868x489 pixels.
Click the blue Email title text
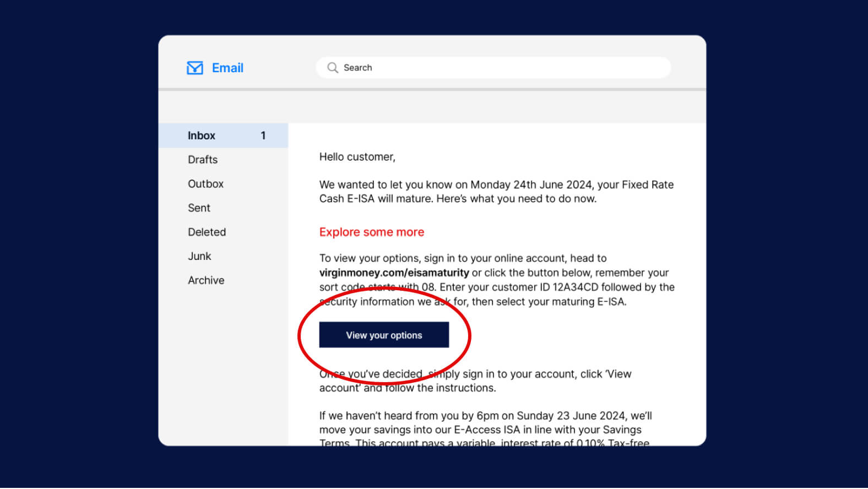coord(227,68)
